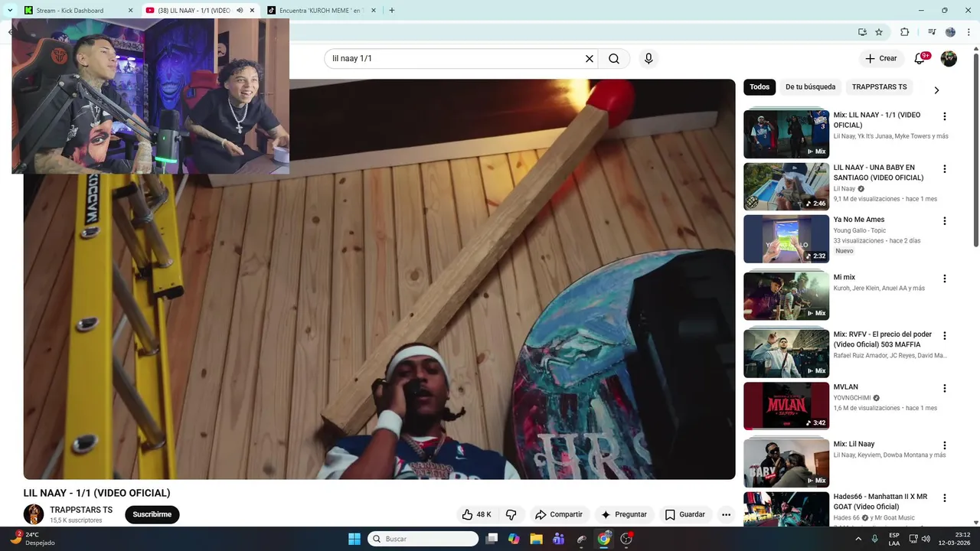Open Chrome three-dot menu

click(969, 32)
